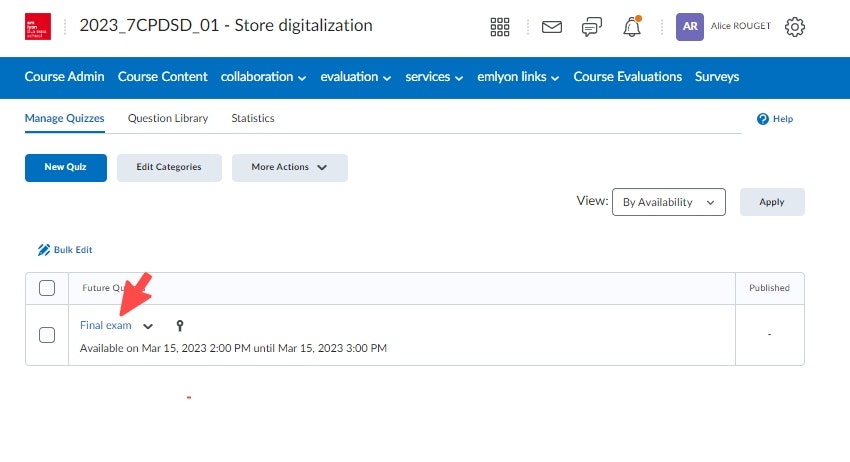This screenshot has width=850, height=462.
Task: Open the By Availability view dropdown
Action: (668, 201)
